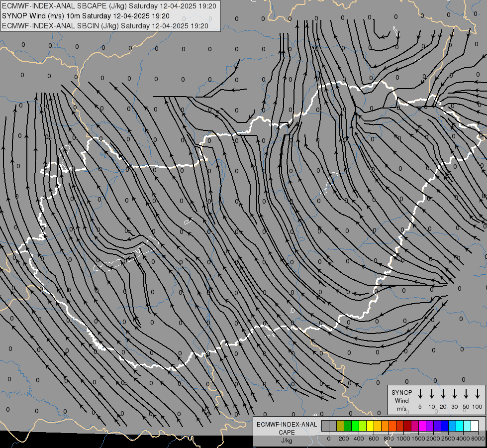Viewport: 487px width, 448px height.
Task: Click the J/kg unit in the legend
Action: pos(287,441)
